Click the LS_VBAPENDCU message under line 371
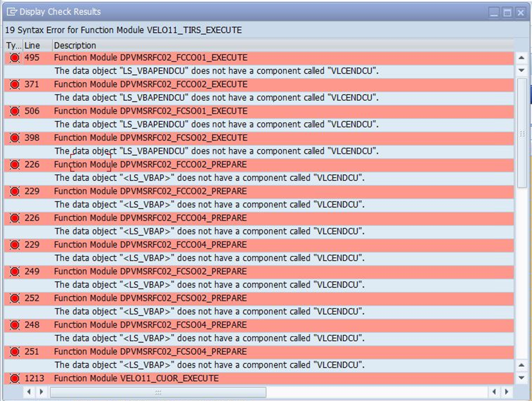This screenshot has height=401, width=532. tap(217, 98)
